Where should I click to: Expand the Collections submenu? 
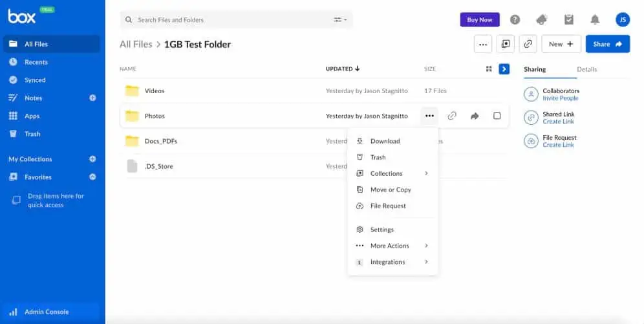click(x=392, y=173)
